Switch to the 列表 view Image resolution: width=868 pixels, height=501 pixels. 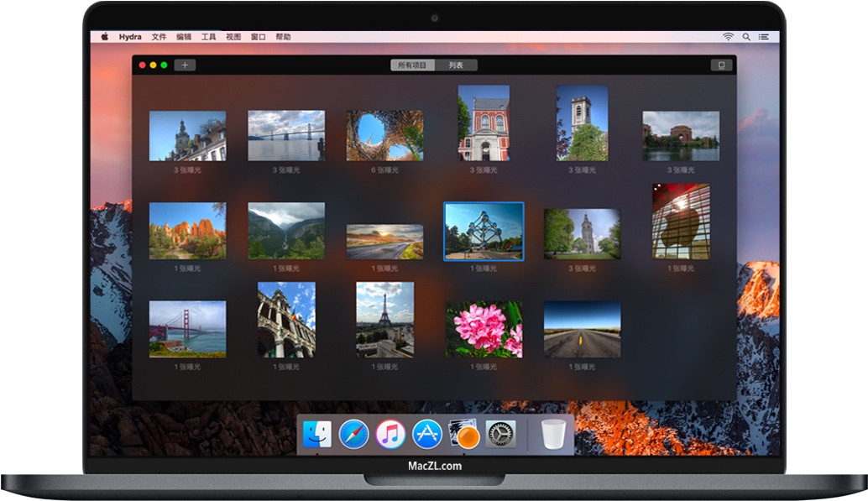[x=458, y=64]
